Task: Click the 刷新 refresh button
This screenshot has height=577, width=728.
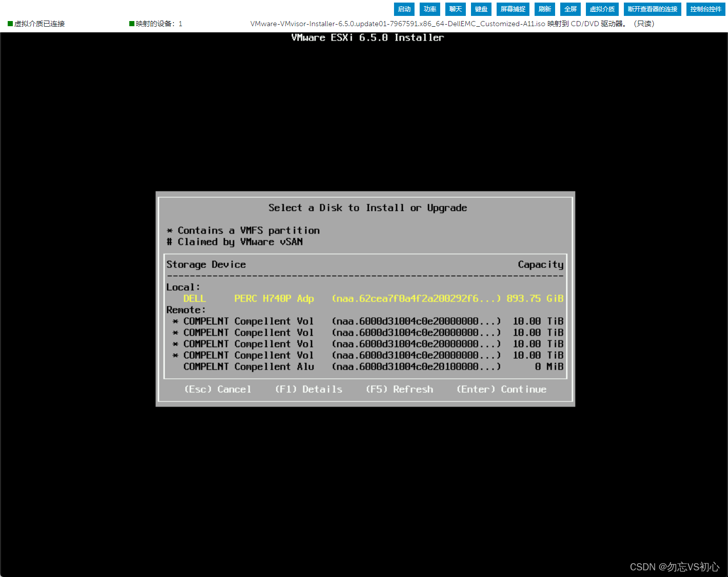Action: pyautogui.click(x=545, y=9)
